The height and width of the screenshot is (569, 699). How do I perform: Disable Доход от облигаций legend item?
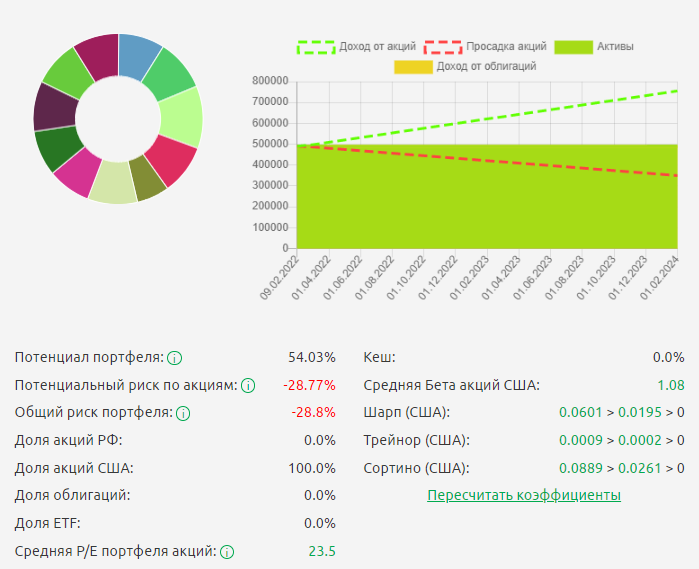[x=465, y=66]
